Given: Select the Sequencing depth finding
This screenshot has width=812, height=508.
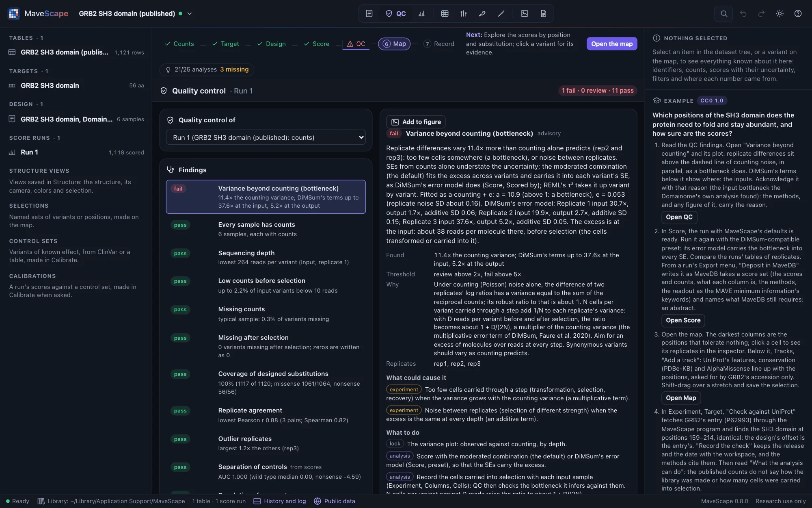Looking at the screenshot, I should (266, 258).
